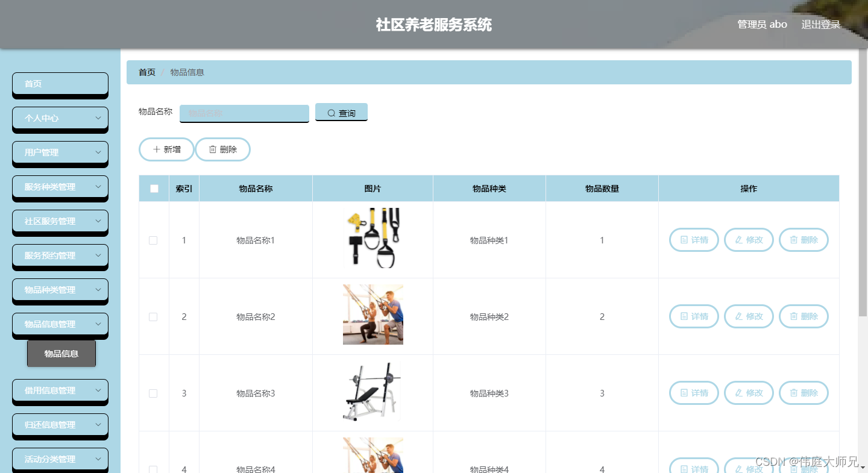Click 物品信息 in the breadcrumb
The image size is (868, 473).
pyautogui.click(x=187, y=72)
